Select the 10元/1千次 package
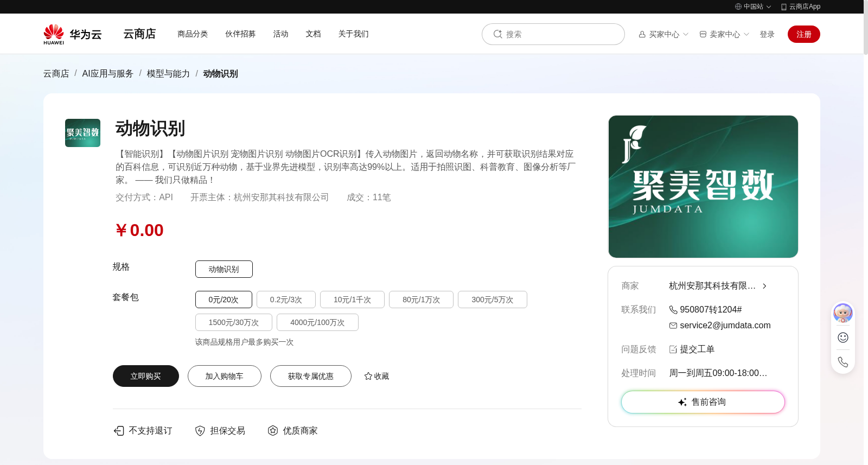The image size is (868, 465). click(x=352, y=300)
